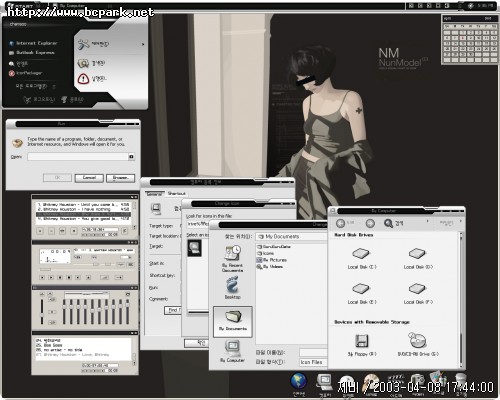Click the Open text field in Run dialog
500x400 pixels.
click(78, 157)
